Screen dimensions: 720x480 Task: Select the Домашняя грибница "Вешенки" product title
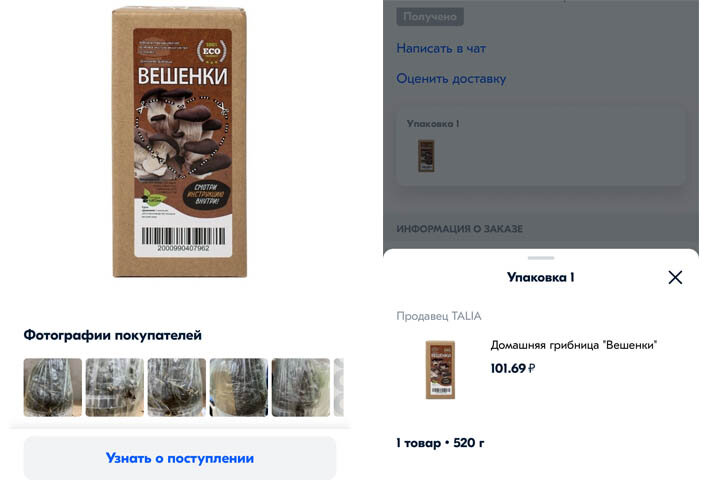coord(574,345)
